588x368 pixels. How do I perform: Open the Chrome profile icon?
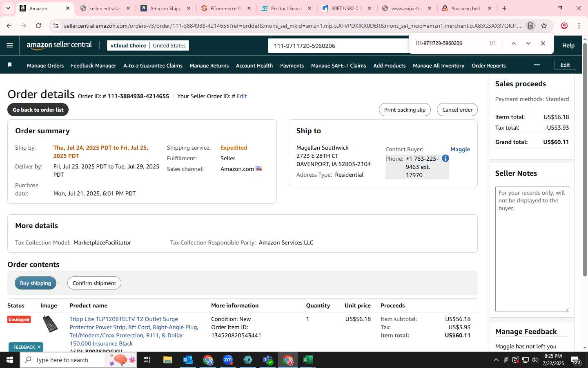[x=564, y=26]
